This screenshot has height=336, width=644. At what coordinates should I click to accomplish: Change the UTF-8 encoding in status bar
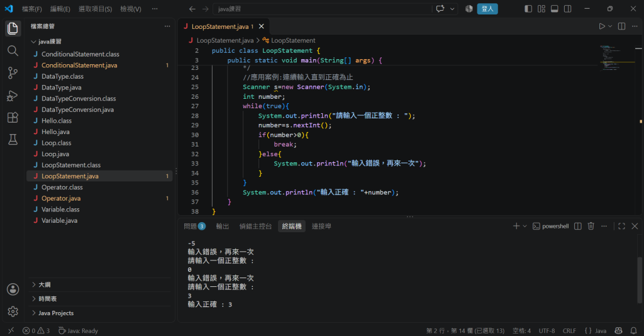click(x=547, y=331)
